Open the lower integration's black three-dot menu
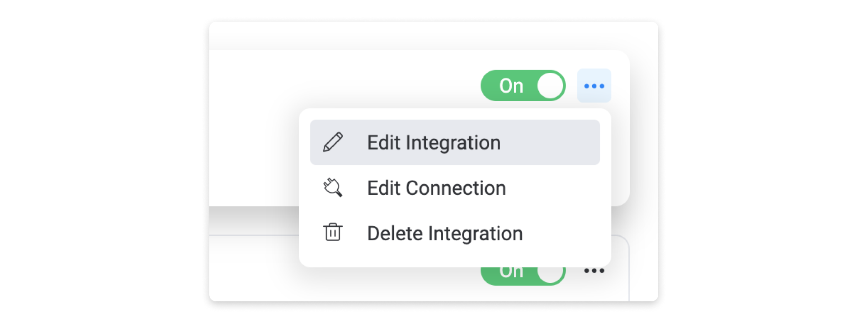Screen dimensions: 868x323 pos(594,271)
